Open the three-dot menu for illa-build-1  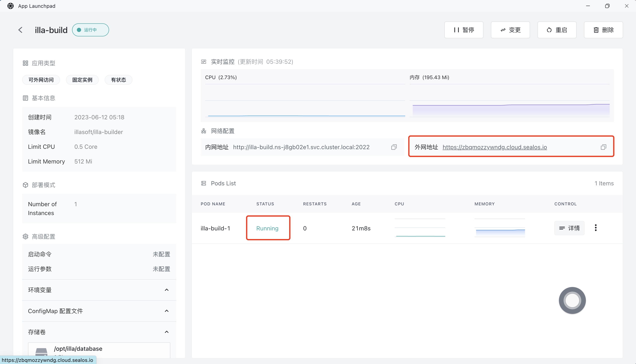[x=596, y=228]
